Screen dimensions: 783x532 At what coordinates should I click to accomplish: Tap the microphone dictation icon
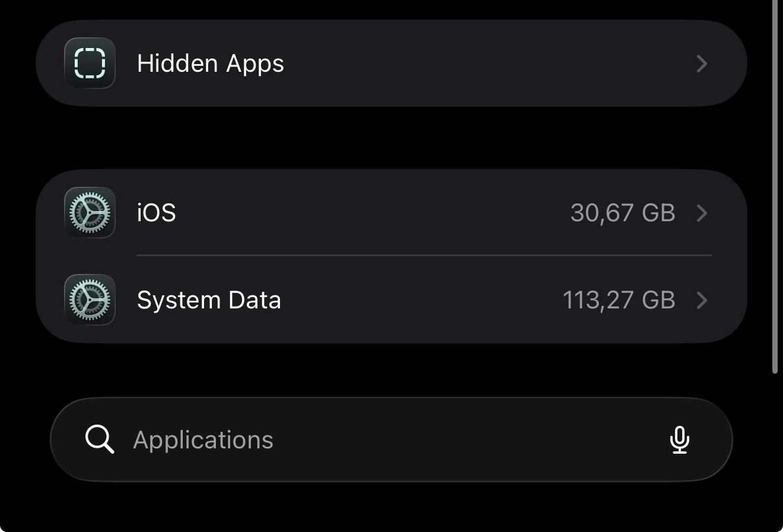(679, 439)
